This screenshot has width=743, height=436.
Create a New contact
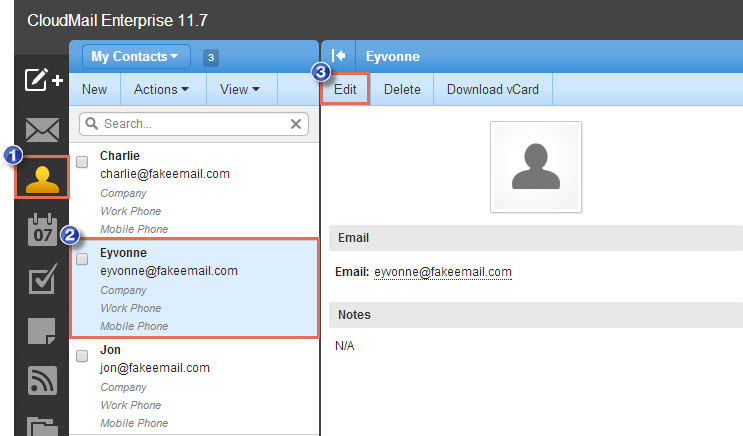(x=94, y=89)
